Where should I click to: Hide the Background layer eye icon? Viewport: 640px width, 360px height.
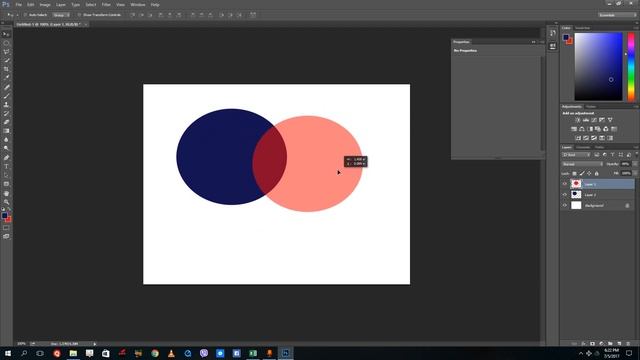(x=565, y=205)
